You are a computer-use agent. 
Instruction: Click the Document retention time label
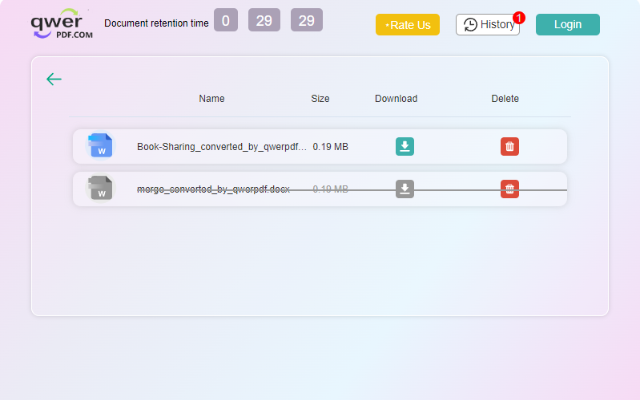[156, 23]
